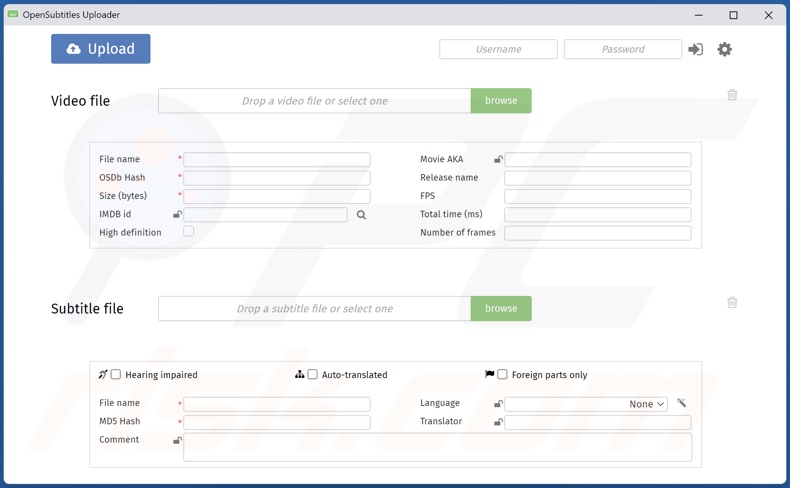
Task: Toggle the Language lock icon
Action: [498, 404]
